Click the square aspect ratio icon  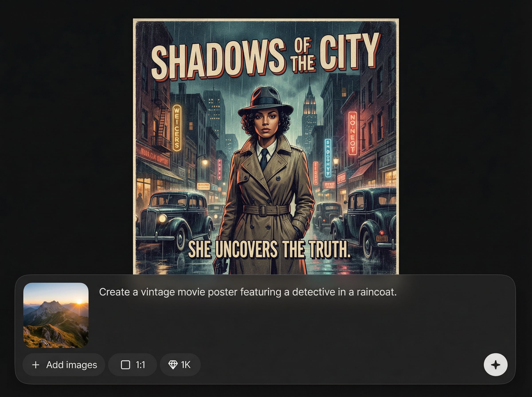125,365
